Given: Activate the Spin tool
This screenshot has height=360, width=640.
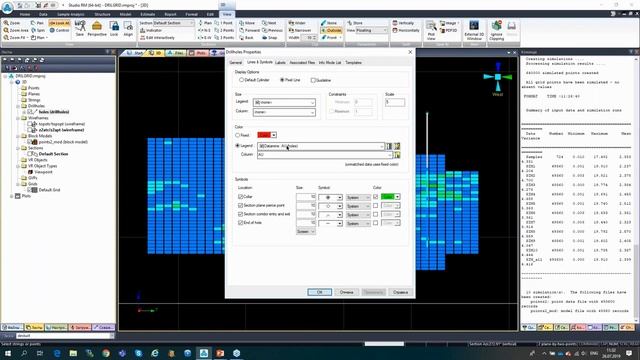Looking at the screenshot, I should [38, 30].
